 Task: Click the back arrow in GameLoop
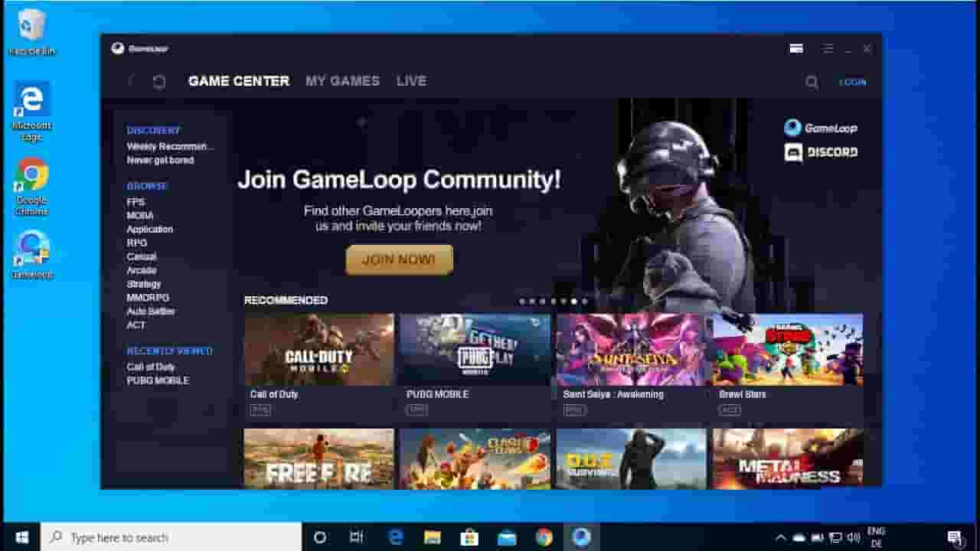click(x=131, y=81)
